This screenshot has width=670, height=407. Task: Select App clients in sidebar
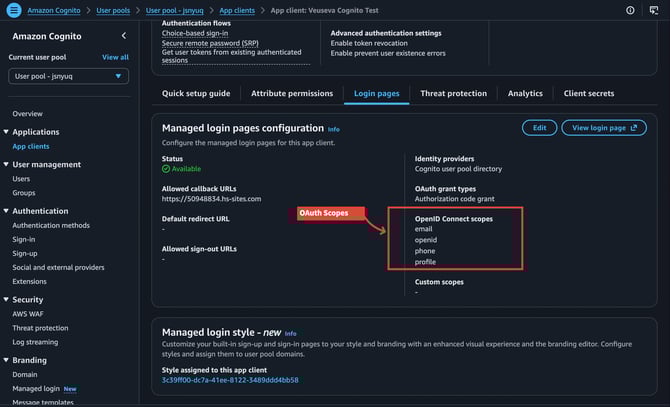pyautogui.click(x=31, y=146)
